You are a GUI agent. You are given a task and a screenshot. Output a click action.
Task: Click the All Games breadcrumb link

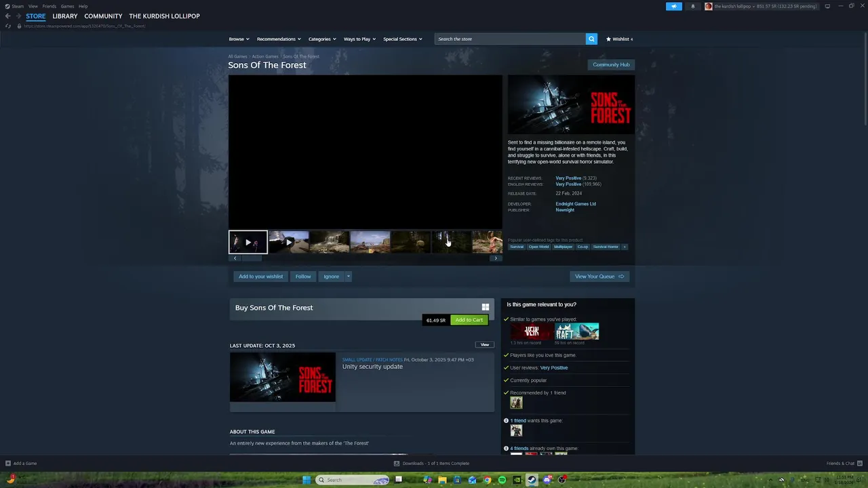pyautogui.click(x=237, y=56)
